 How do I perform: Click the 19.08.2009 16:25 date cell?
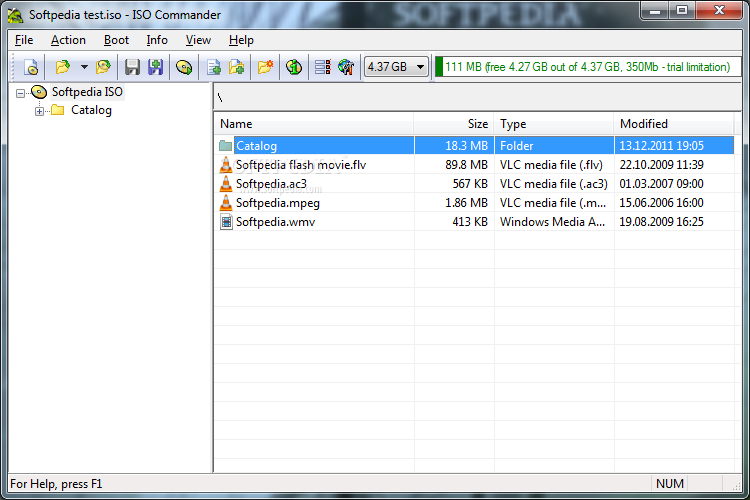[x=661, y=222]
